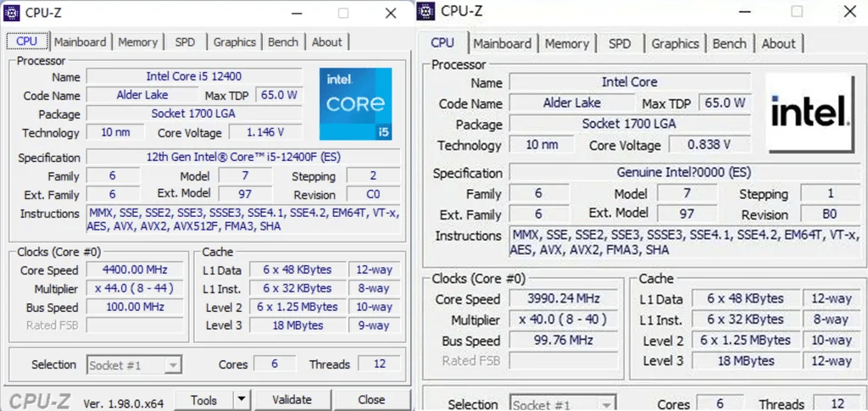Screen dimensions: 868x411
Task: Maximize the right CPU-Z window
Action: click(x=797, y=11)
